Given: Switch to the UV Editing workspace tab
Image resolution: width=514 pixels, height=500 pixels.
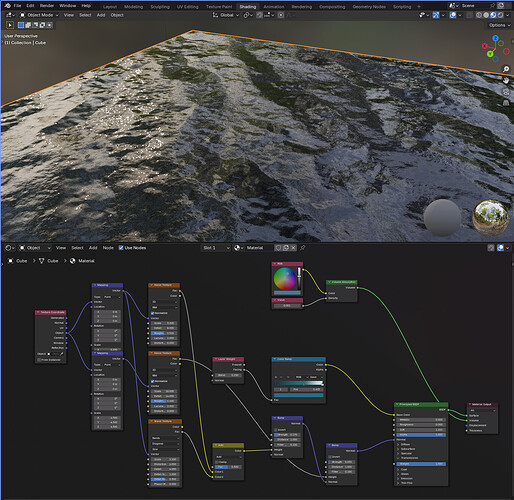Looking at the screenshot, I should point(187,6).
